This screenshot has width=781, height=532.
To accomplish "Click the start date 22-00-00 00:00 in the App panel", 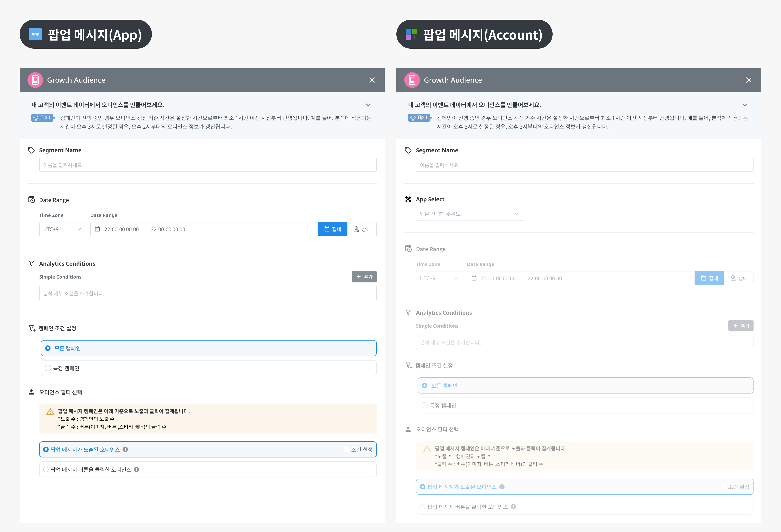I will click(121, 229).
